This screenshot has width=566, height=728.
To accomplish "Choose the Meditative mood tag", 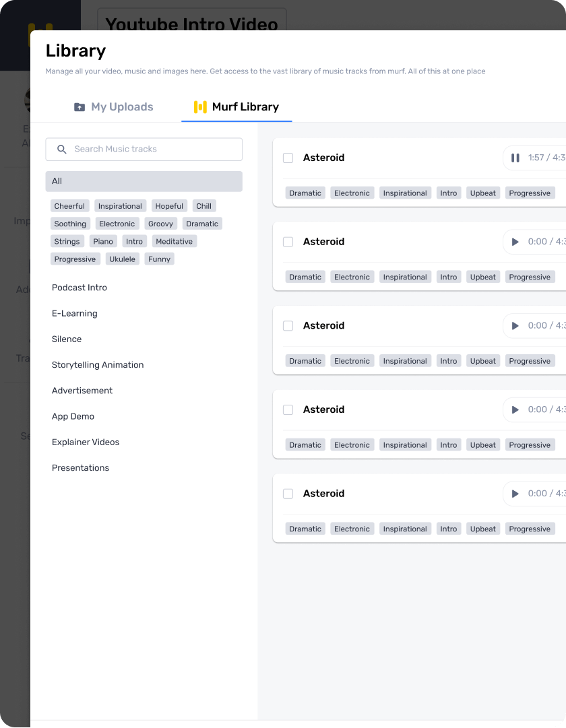I will 175,241.
